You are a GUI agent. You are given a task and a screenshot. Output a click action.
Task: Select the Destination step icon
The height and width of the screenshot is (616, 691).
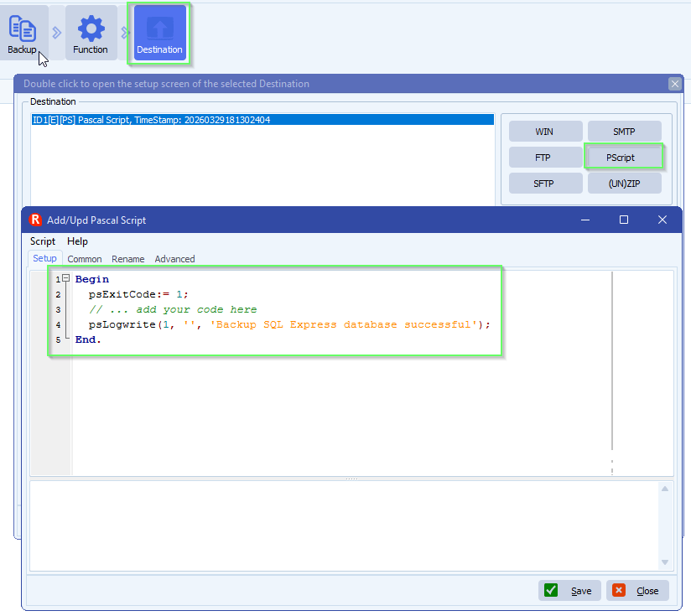point(159,34)
